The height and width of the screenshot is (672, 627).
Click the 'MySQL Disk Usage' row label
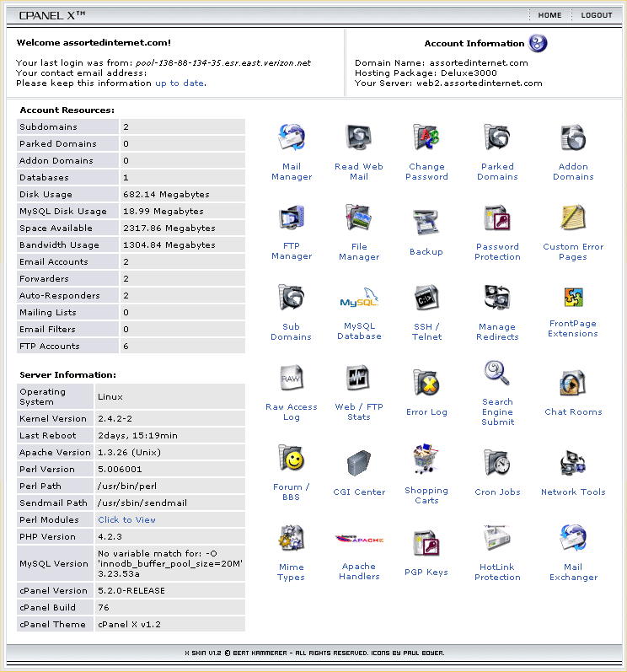(x=63, y=212)
